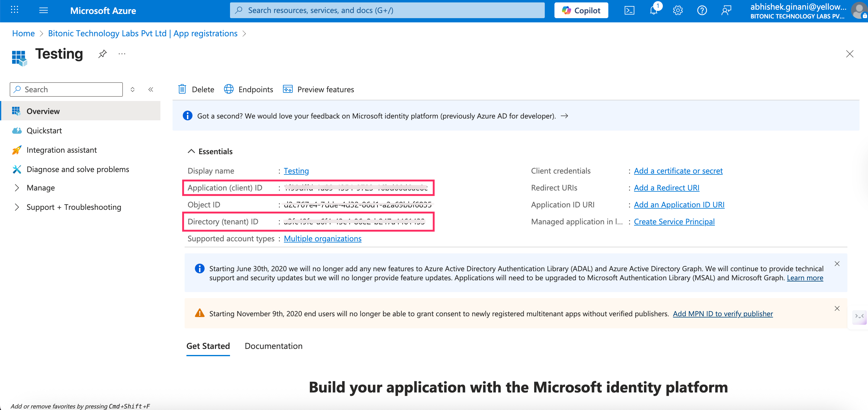
Task: Open the feedback person icon
Action: 726,11
